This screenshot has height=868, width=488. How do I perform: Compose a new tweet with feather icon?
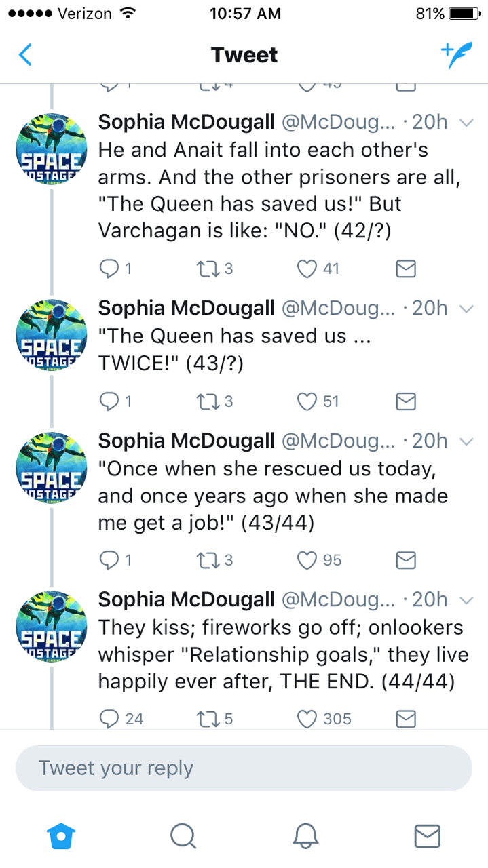[x=454, y=56]
